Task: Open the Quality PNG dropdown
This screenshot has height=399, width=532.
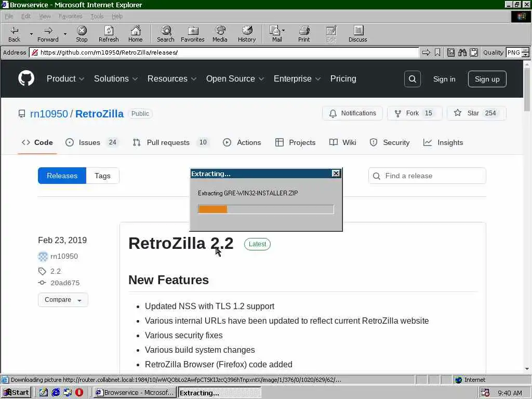Action: 525,52
